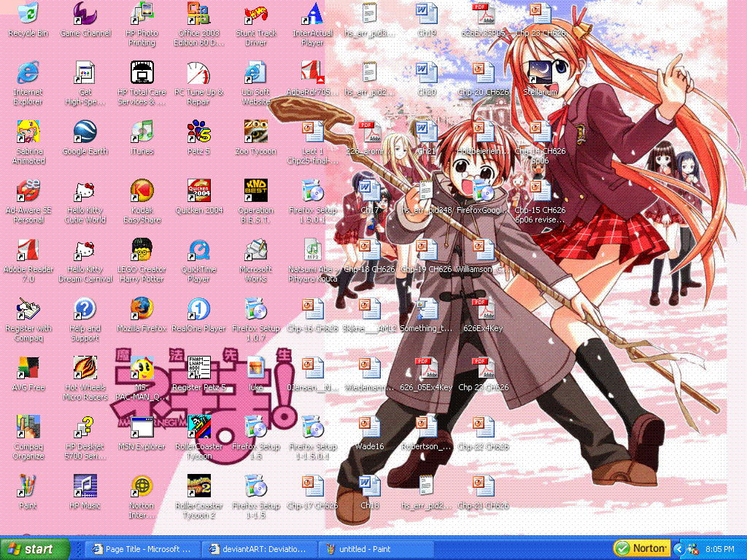
Task: Click the 8:05 PM clock
Action: (x=719, y=550)
